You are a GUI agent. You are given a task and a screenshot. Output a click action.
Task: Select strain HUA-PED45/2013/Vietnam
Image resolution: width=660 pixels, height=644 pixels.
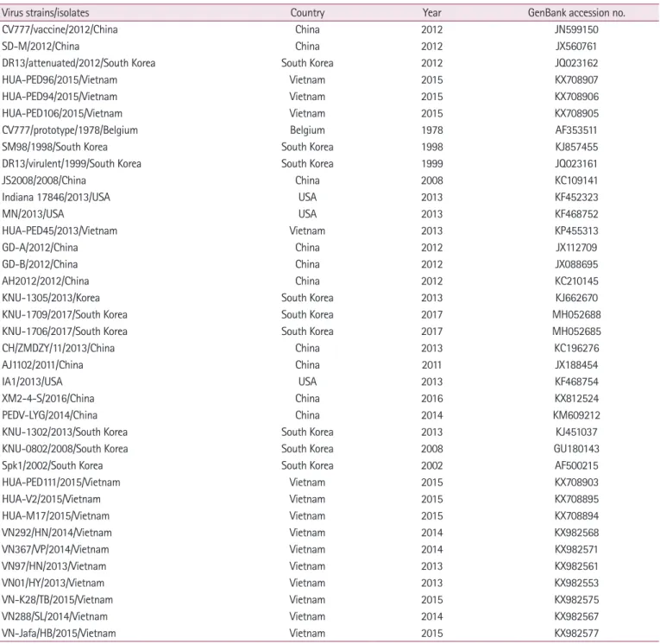[x=60, y=230]
